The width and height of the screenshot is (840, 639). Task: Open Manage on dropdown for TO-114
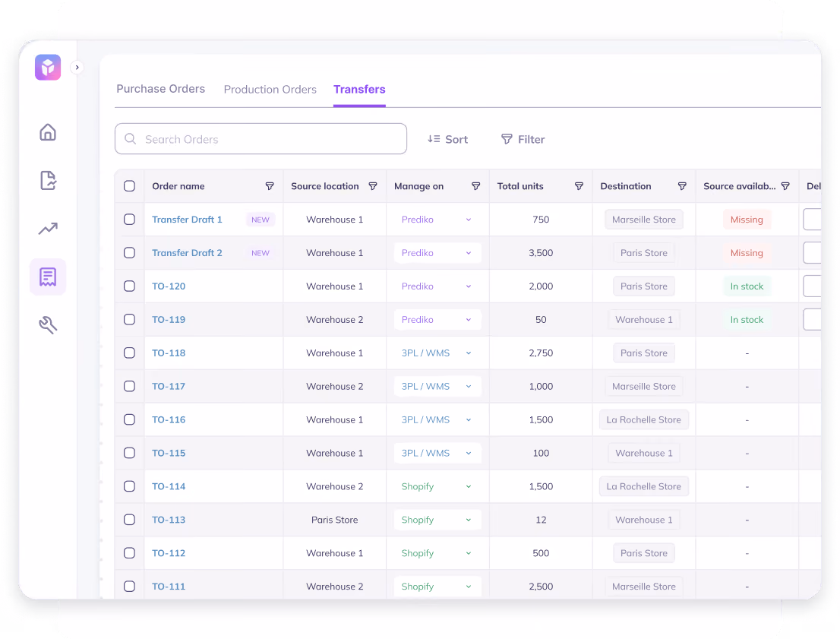point(437,486)
